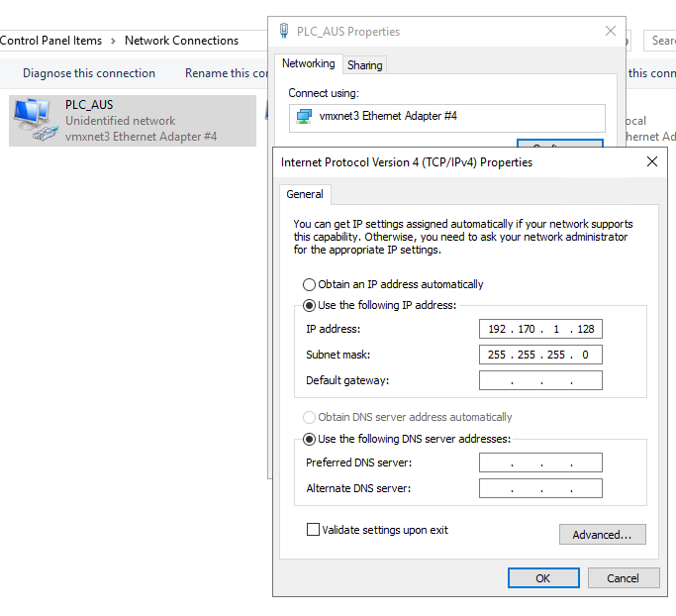Switch to the Sharing tab
This screenshot has width=676, height=616.
coord(364,65)
